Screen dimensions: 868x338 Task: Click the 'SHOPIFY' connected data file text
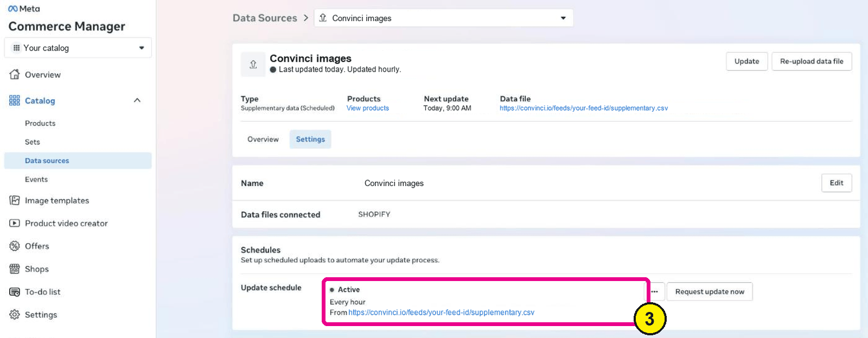pyautogui.click(x=374, y=214)
